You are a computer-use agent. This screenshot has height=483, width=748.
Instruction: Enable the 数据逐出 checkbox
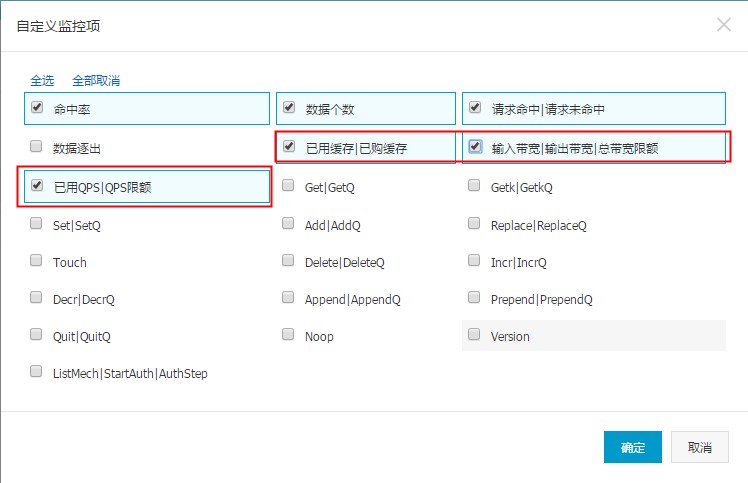click(x=36, y=146)
